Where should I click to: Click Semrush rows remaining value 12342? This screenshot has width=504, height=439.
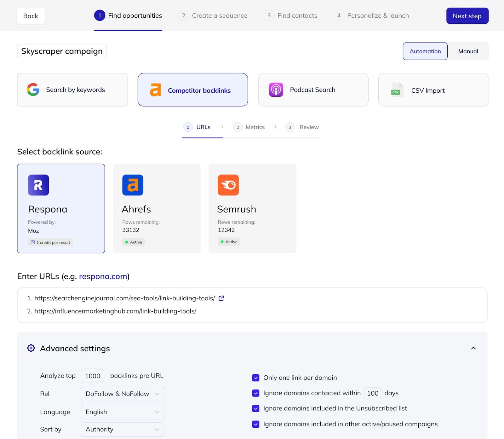point(226,230)
